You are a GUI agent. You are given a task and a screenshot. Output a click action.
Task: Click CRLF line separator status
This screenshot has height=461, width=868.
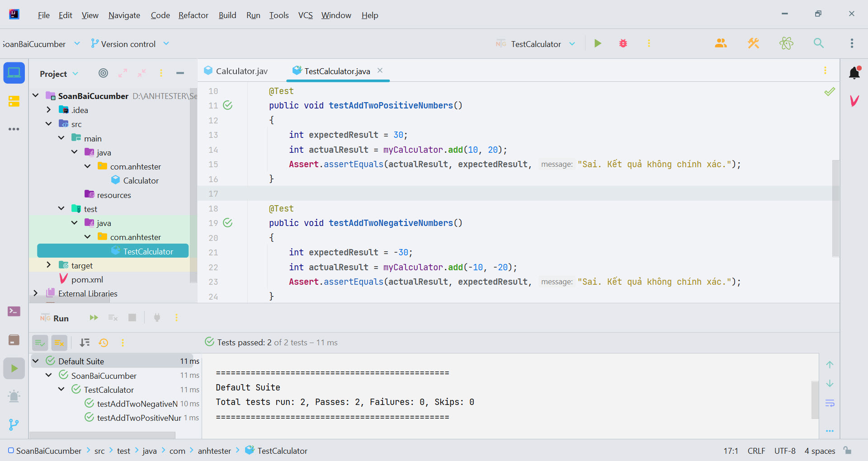coord(756,451)
